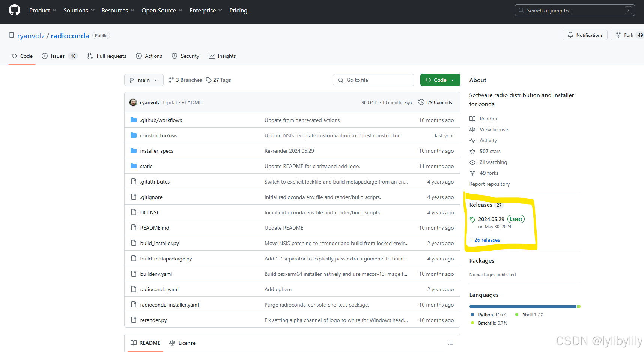
Task: Expand the Solutions menu
Action: click(x=79, y=10)
